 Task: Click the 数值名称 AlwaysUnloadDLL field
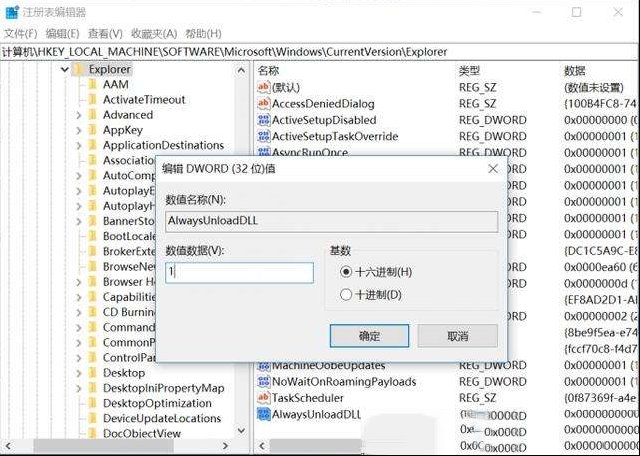(x=331, y=221)
